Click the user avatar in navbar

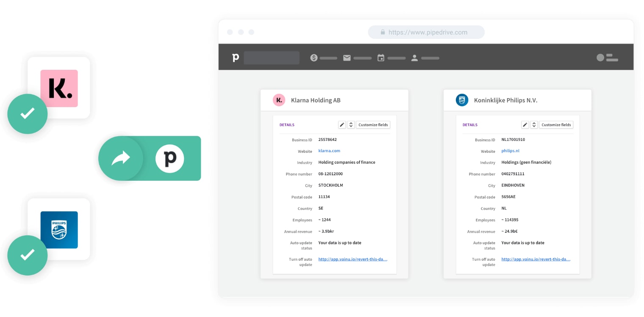[x=600, y=58]
